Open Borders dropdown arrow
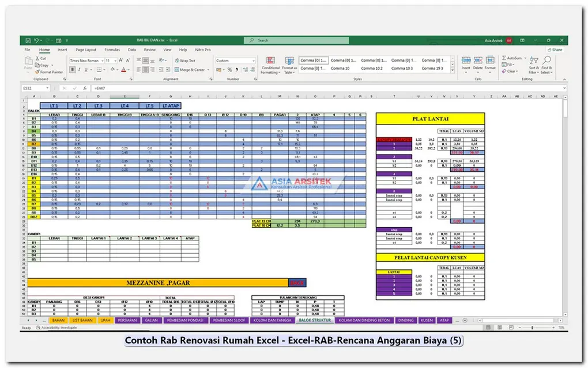Screen dimensions: 588x368 104,70
